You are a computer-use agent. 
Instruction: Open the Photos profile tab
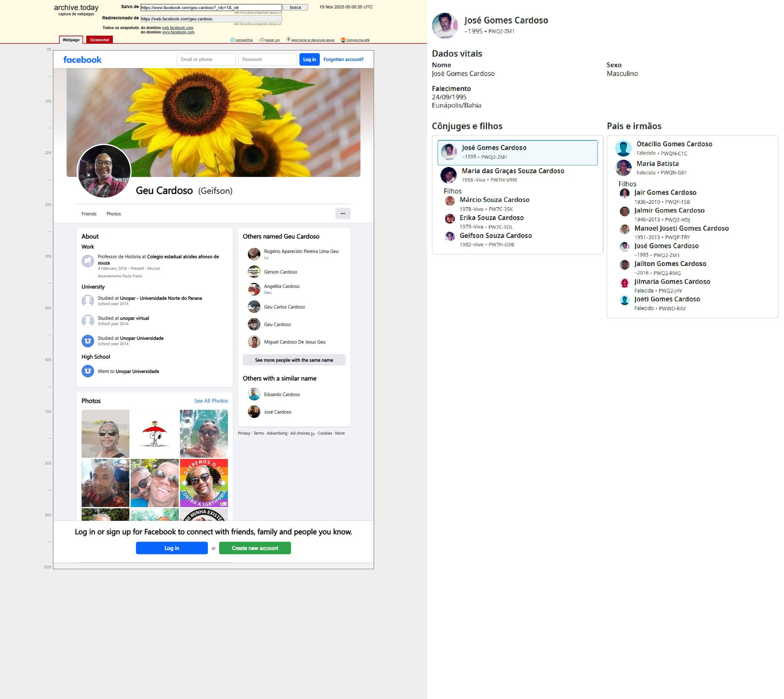pyautogui.click(x=113, y=214)
